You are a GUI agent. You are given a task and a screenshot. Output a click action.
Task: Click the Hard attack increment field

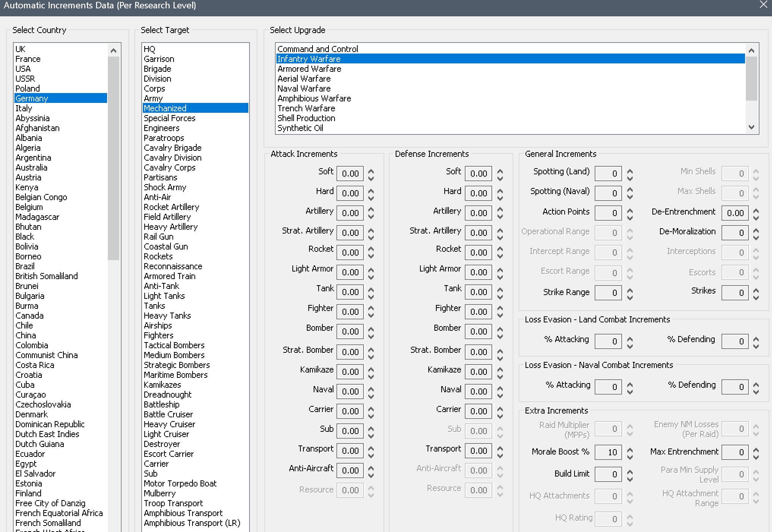tap(350, 193)
